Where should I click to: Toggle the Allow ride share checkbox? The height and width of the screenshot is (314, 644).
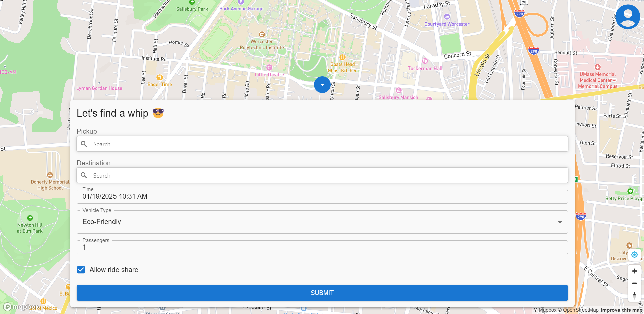point(81,270)
